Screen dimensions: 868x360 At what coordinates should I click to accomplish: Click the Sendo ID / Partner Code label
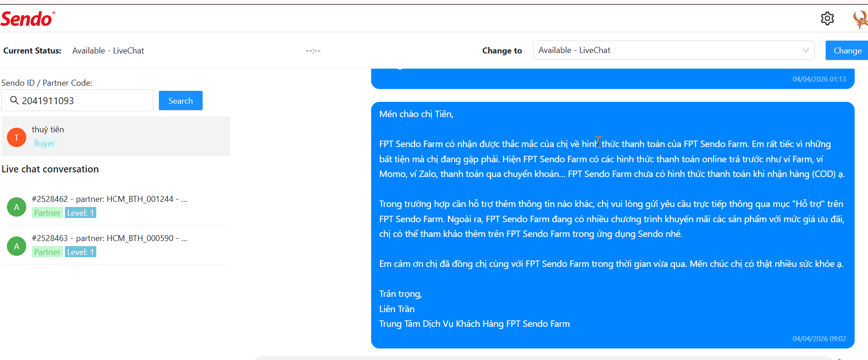47,83
